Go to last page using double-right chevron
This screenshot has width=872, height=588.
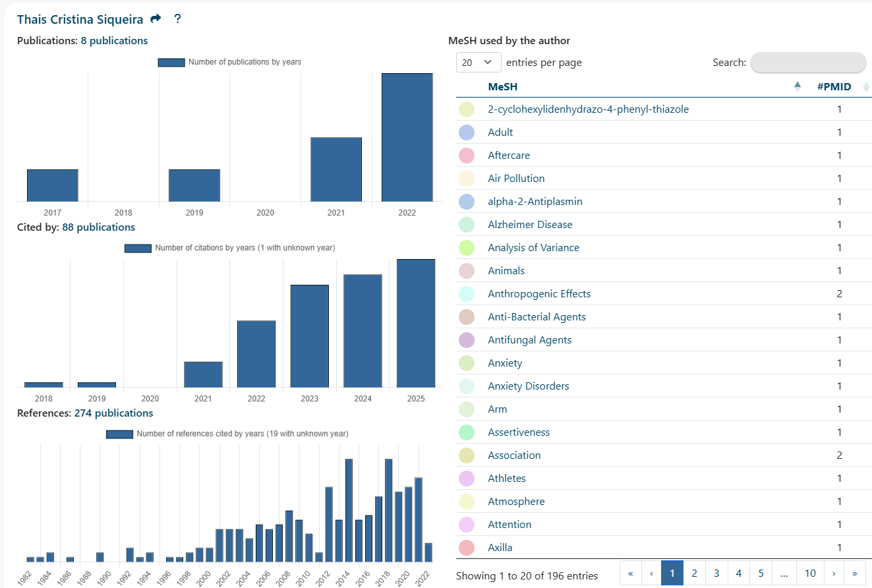pos(855,573)
